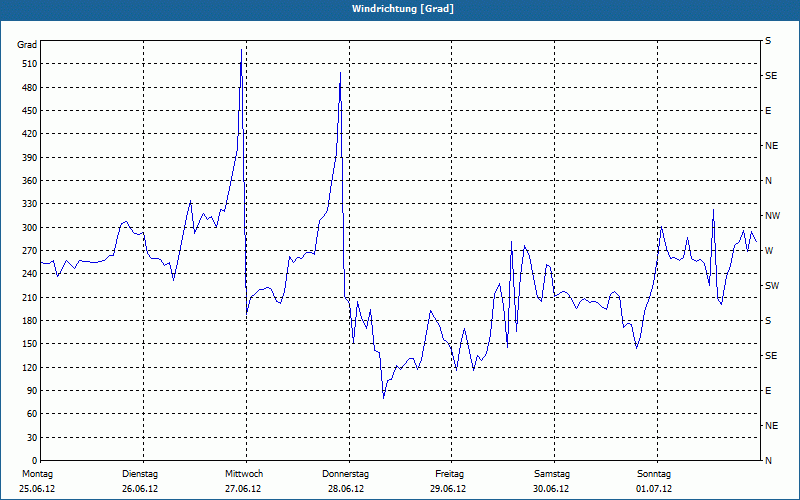Click the 360 degree axis value

[x=30, y=181]
